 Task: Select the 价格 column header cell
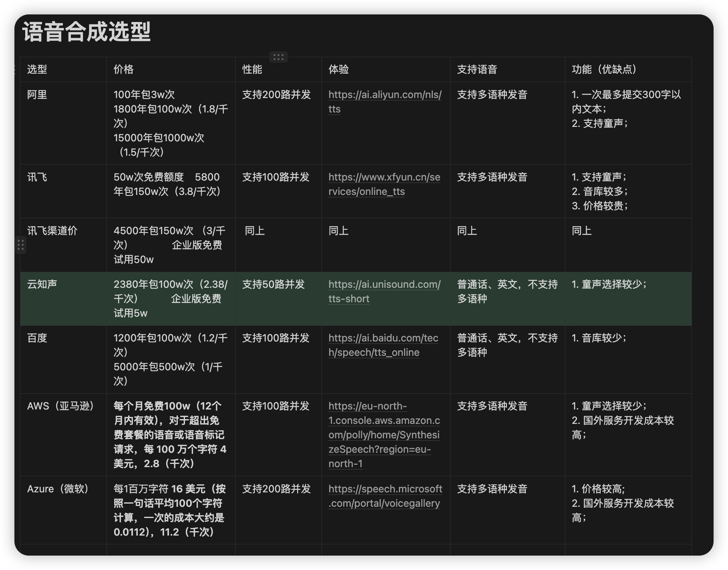171,70
